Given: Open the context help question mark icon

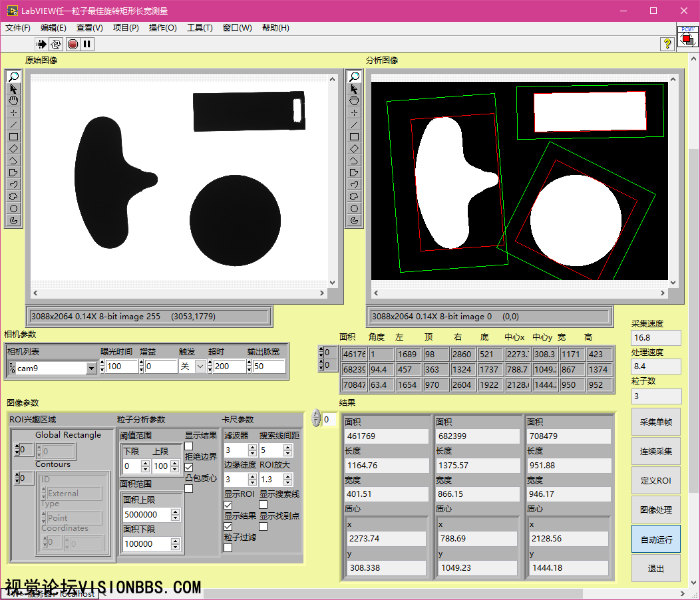Looking at the screenshot, I should click(667, 44).
